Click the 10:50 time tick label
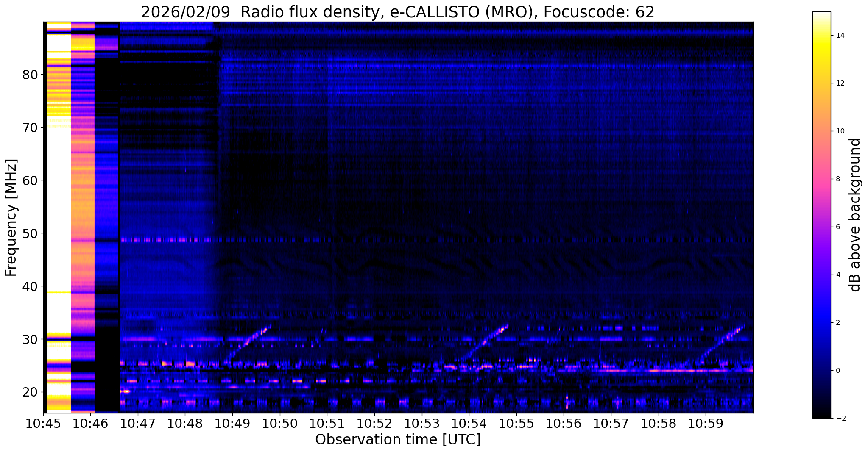This screenshot has height=452, width=868. 280,423
